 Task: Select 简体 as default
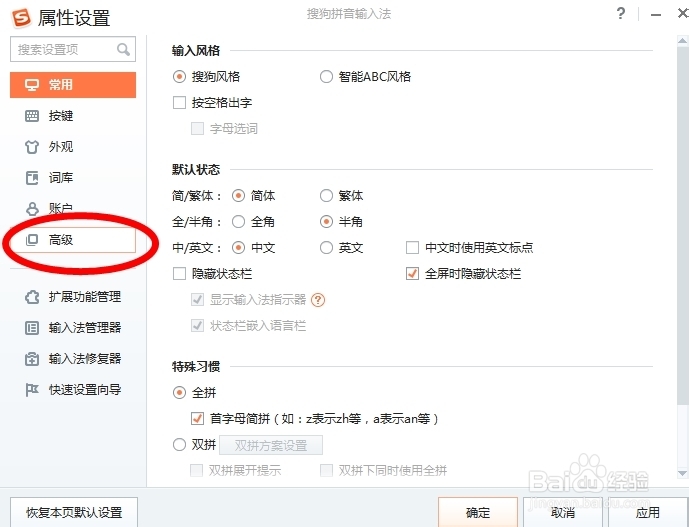238,196
